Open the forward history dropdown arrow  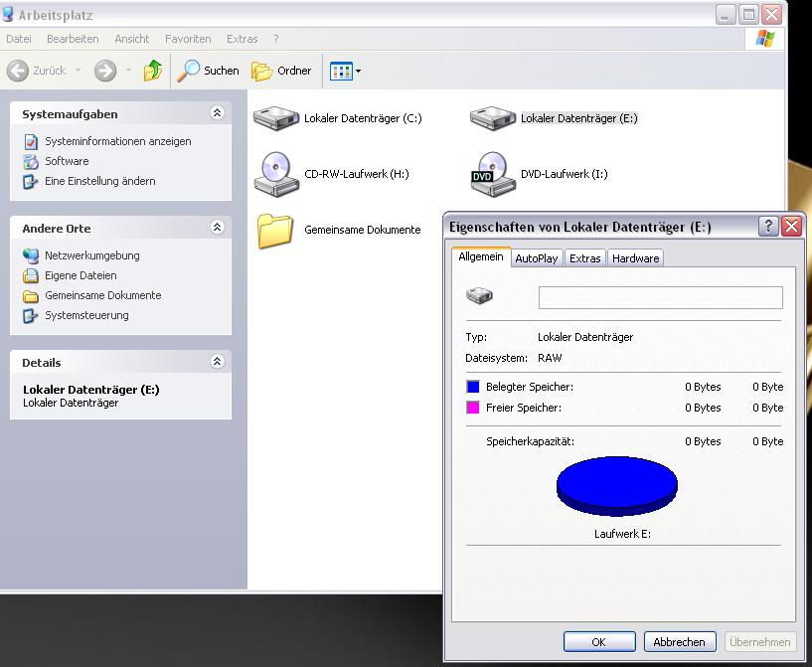(x=129, y=70)
